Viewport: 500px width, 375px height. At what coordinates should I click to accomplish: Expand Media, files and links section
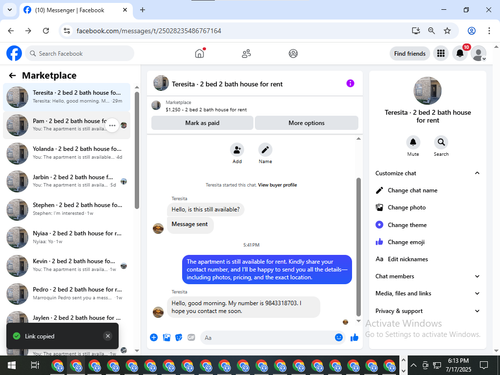427,293
